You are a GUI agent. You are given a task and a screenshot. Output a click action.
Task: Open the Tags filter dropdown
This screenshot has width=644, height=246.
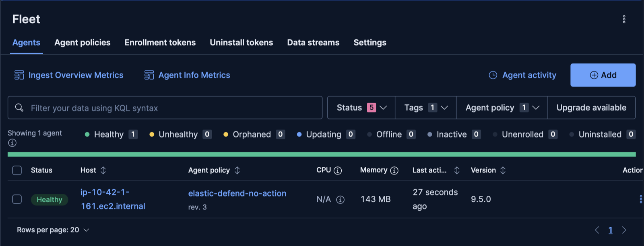point(426,108)
